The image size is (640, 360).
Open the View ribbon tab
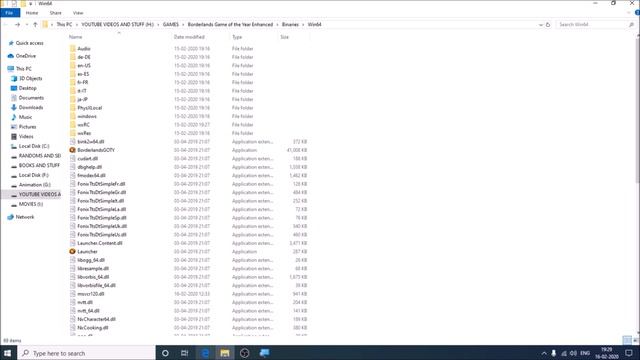point(78,13)
